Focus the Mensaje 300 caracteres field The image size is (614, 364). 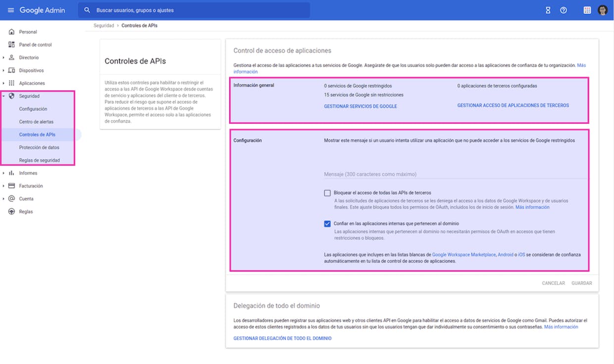(455, 174)
